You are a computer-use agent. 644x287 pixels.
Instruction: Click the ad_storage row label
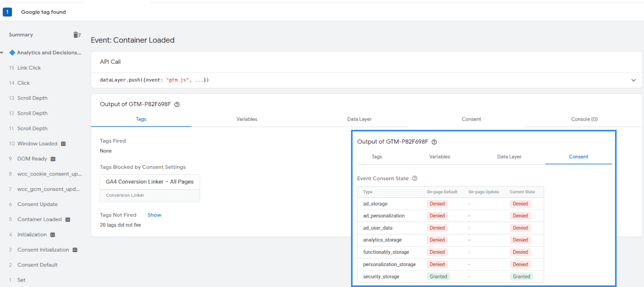click(x=375, y=204)
